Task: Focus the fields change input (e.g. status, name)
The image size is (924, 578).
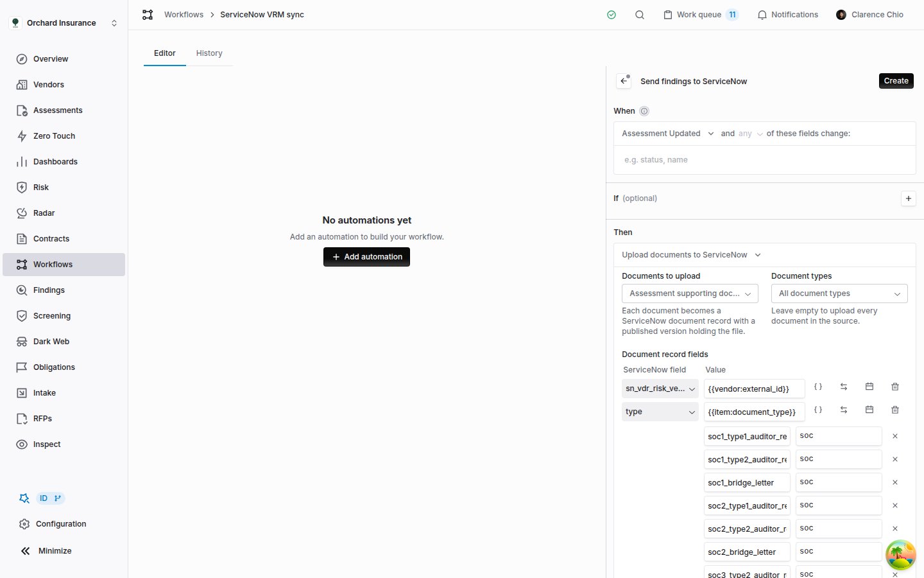Action: click(764, 160)
